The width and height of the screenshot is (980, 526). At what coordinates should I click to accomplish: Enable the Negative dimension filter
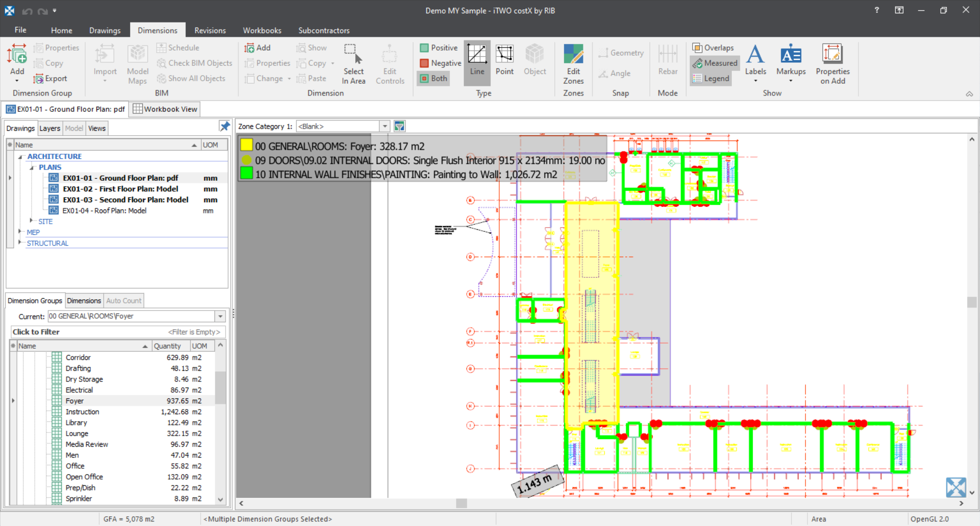click(x=440, y=63)
